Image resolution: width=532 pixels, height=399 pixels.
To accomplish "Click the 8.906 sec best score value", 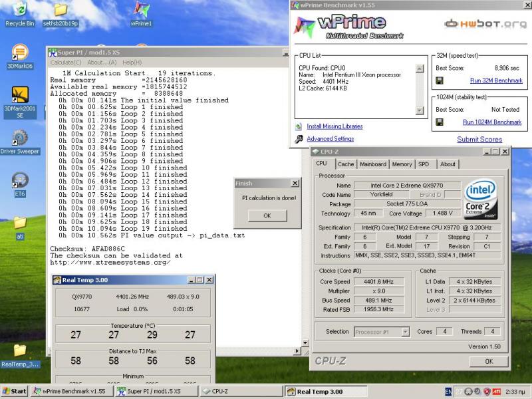I will pyautogui.click(x=507, y=68).
